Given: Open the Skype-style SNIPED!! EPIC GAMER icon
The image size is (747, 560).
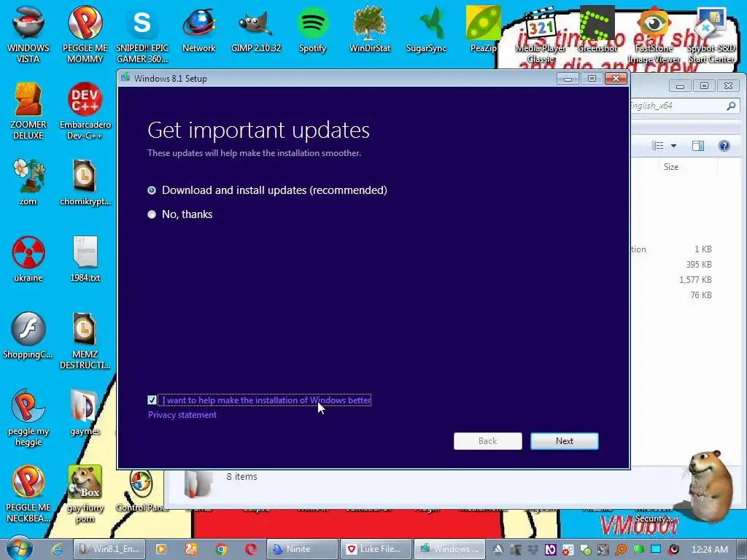Looking at the screenshot, I should (x=142, y=34).
